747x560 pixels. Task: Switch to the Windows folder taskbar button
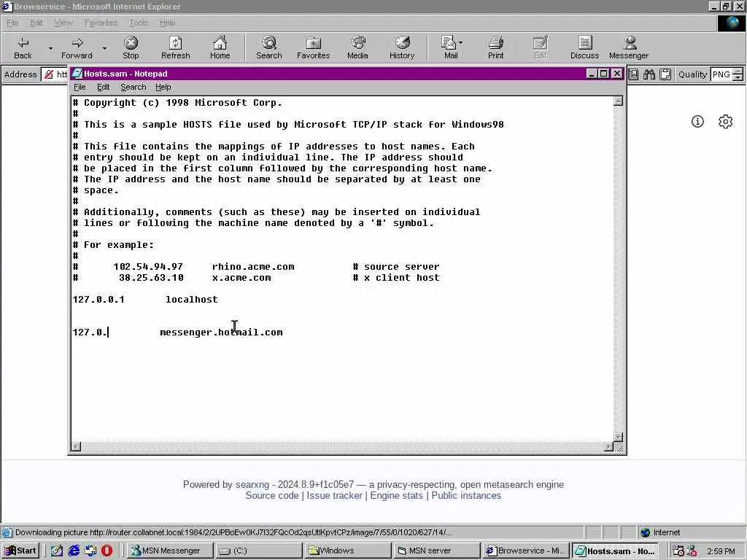(x=347, y=551)
